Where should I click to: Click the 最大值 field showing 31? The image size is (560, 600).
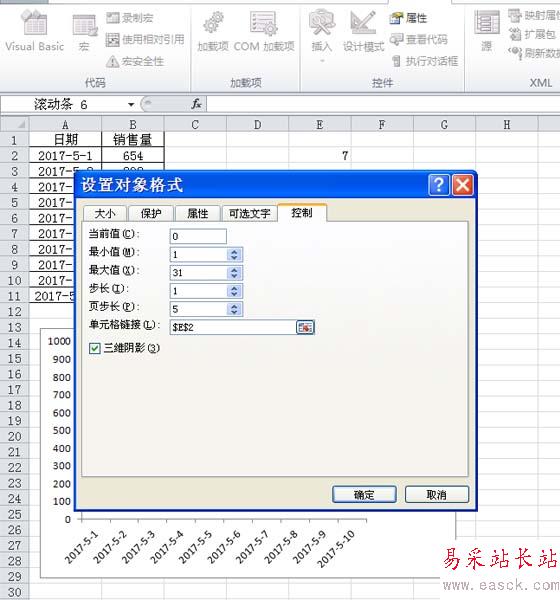click(x=199, y=273)
